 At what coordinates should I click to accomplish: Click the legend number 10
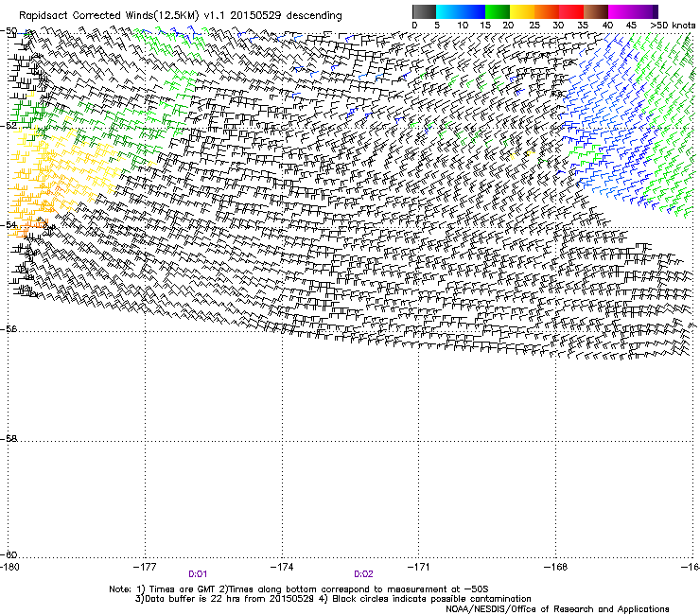[x=463, y=25]
